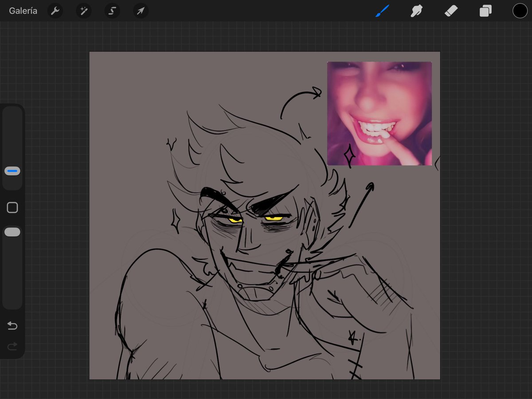Click the pink reference photo on canvas
Image resolution: width=532 pixels, height=399 pixels.
[379, 113]
